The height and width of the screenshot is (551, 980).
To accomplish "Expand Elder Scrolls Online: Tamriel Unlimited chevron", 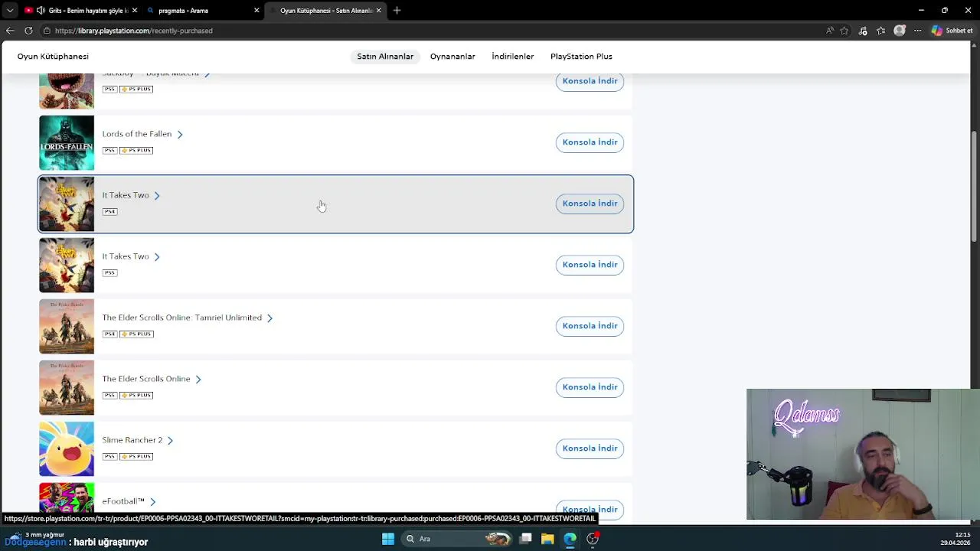I will pos(269,318).
